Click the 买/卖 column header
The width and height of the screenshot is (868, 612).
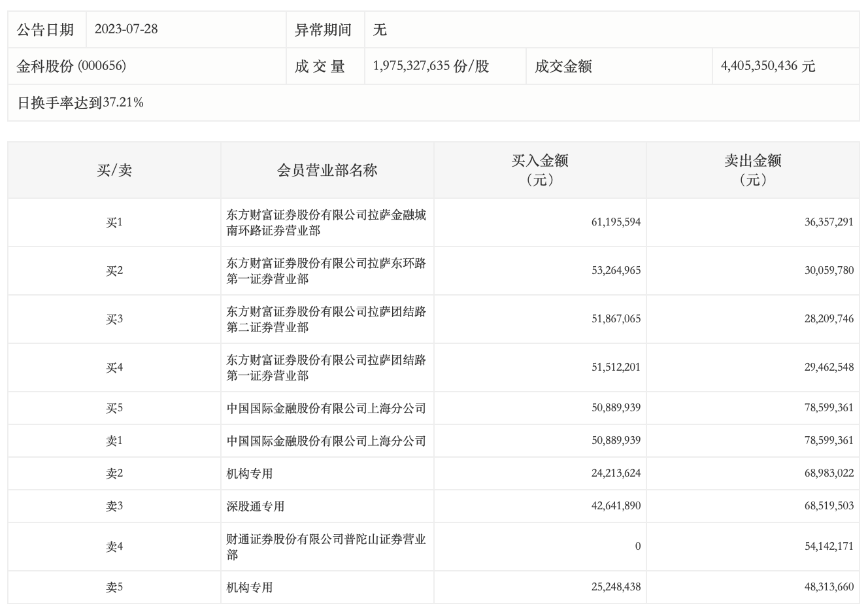click(114, 171)
